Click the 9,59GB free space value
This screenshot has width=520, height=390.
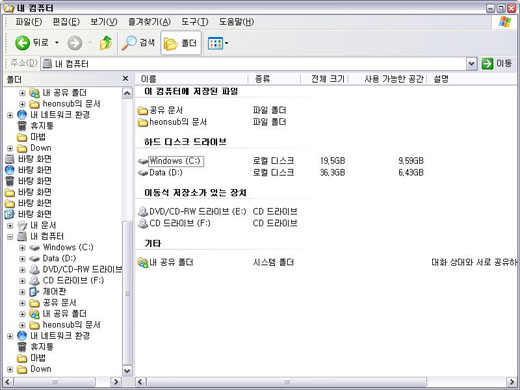411,161
